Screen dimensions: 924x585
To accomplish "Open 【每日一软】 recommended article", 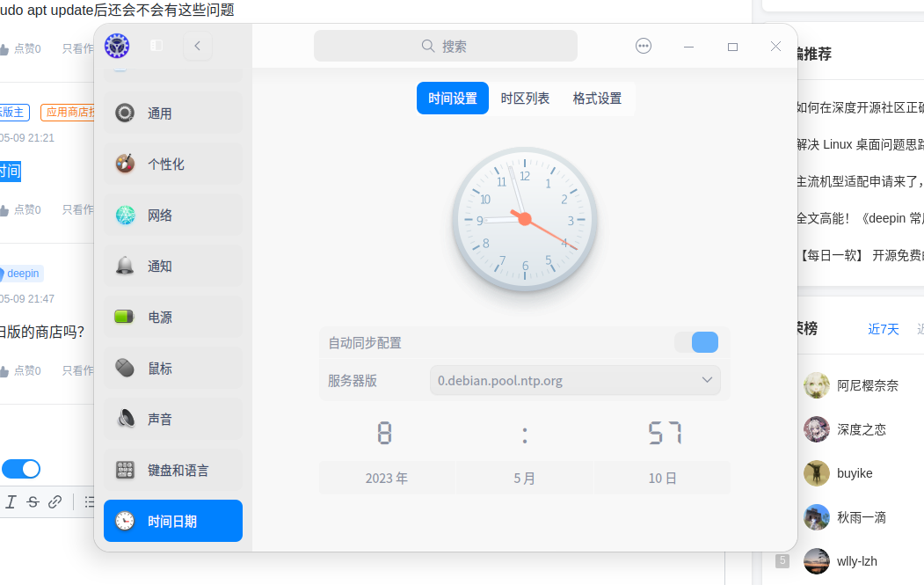I will pos(861,255).
